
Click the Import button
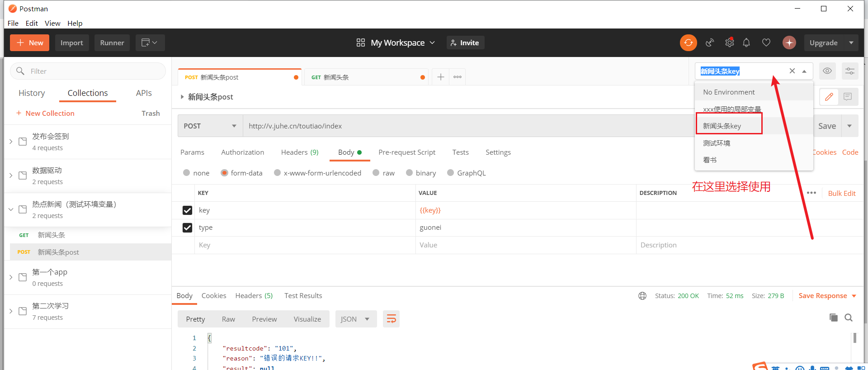(x=72, y=43)
